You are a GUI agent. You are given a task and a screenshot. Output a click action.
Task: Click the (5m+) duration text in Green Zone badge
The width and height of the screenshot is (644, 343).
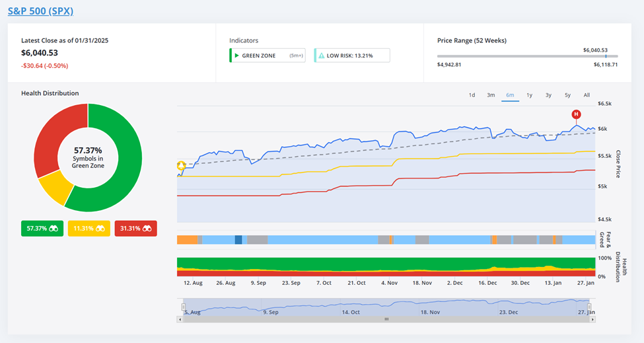click(x=296, y=56)
